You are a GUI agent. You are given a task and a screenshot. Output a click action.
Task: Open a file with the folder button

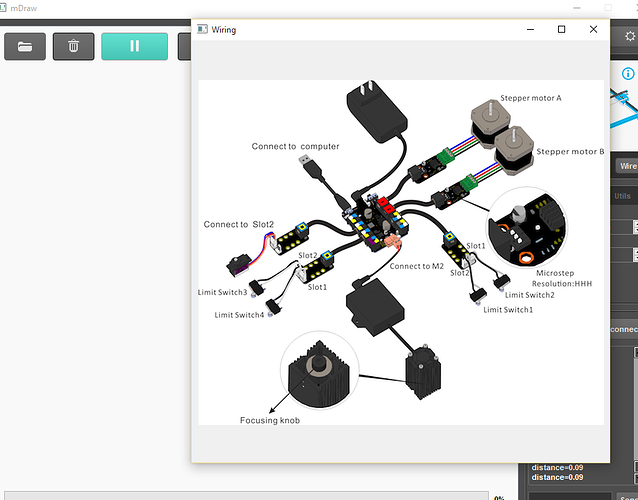[25, 46]
